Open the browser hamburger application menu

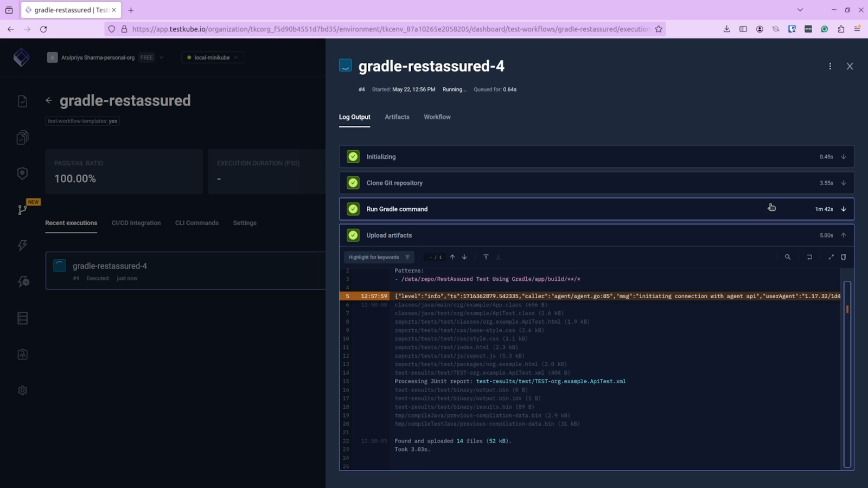(857, 29)
